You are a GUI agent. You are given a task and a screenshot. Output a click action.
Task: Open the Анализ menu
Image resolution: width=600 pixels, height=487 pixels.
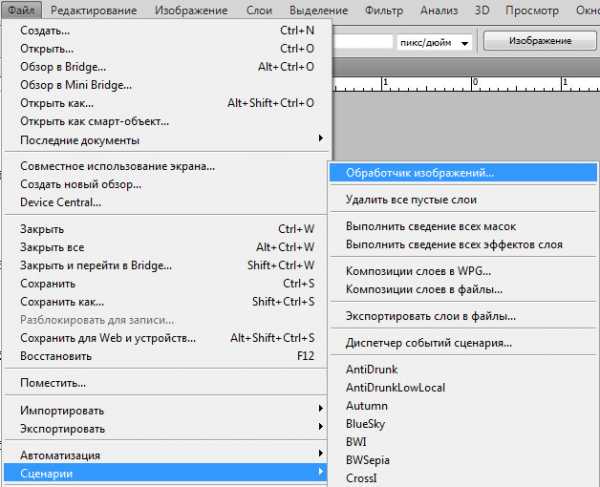[x=439, y=10]
